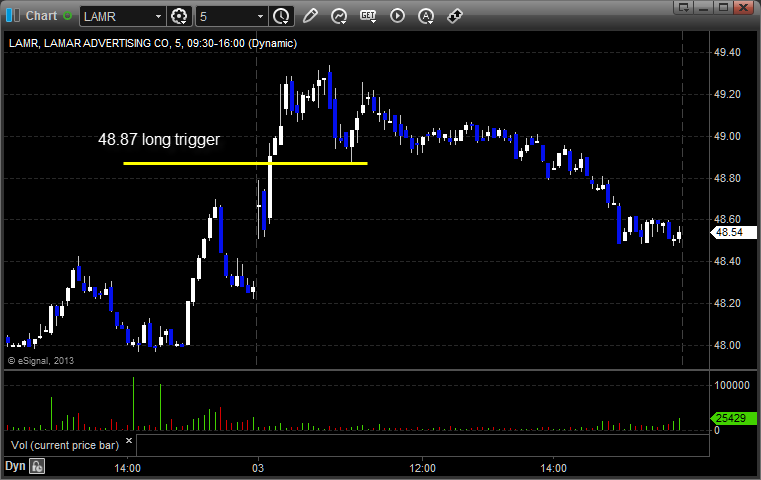Click the 48.87 long trigger annotation text
The width and height of the screenshot is (761, 480).
159,140
